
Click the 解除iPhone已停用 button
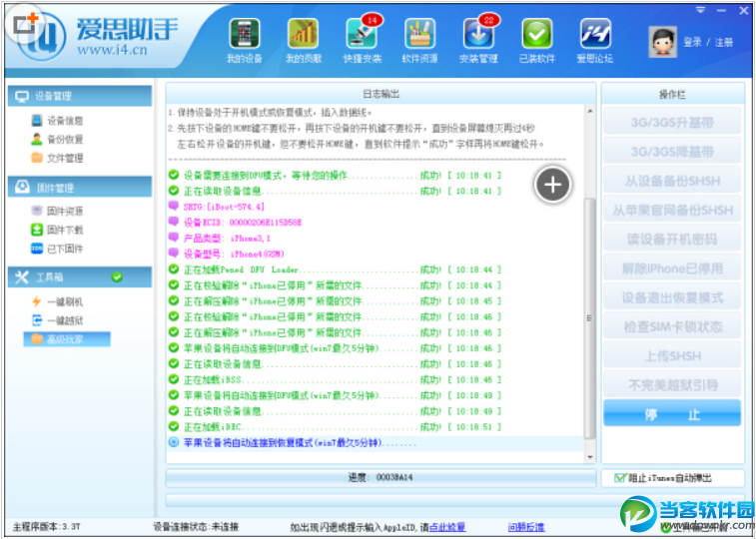click(672, 269)
